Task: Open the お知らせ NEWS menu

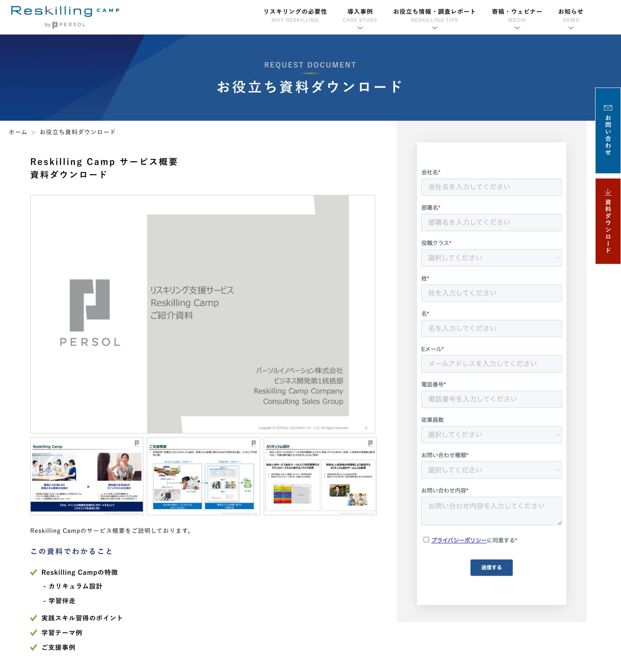Action: pos(571,15)
